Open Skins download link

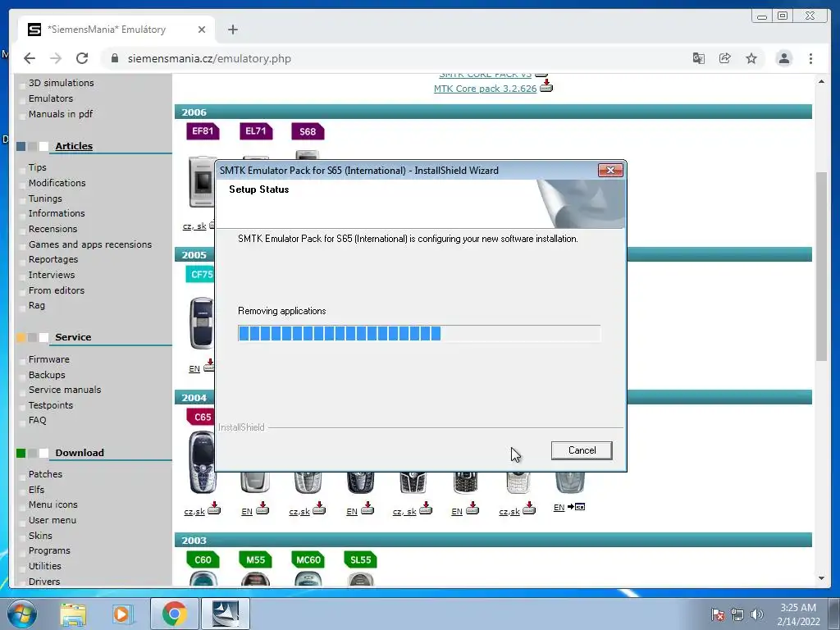pos(40,535)
